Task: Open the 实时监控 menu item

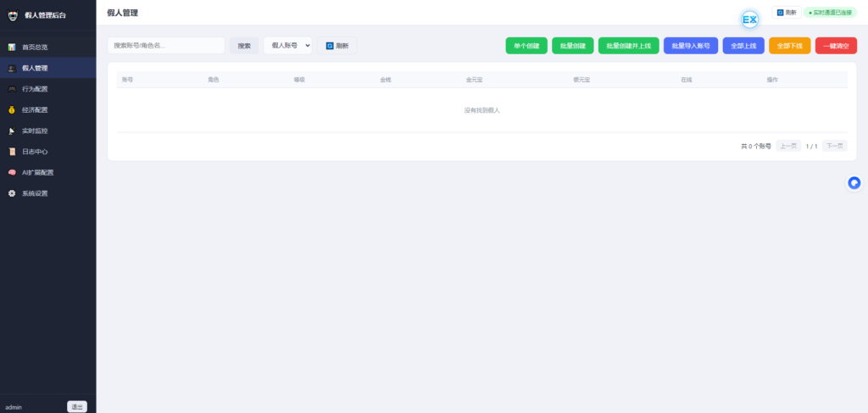Action: (48, 131)
